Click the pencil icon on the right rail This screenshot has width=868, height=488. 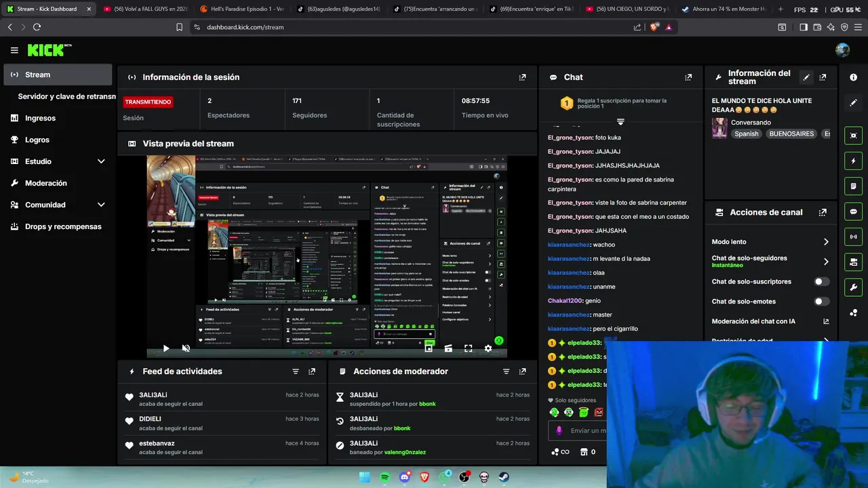853,102
